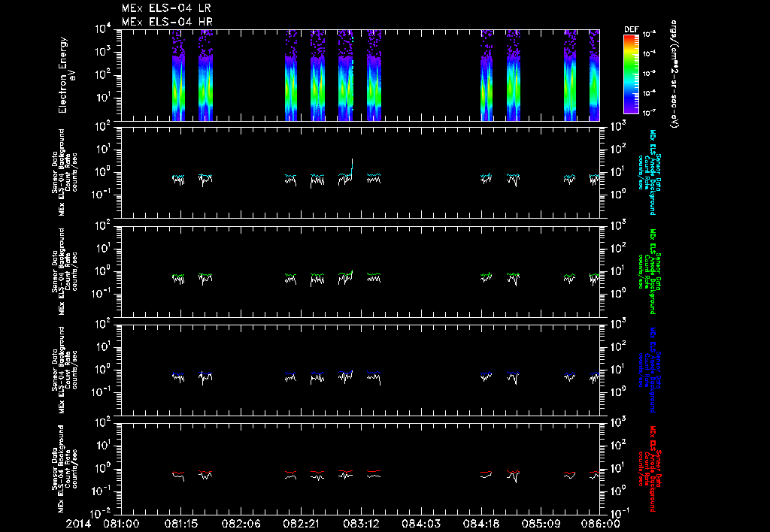This screenshot has height=532, width=770.
Task: Click the '085:09' time axis label
Action: 540,524
